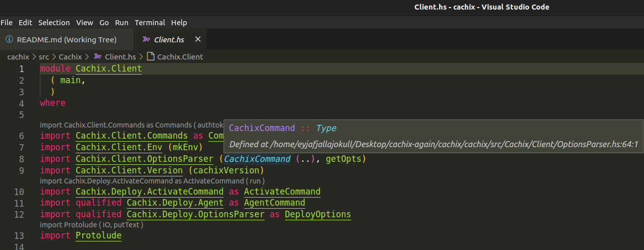Click cachixVersion on line 9
This screenshot has height=250, width=644.
226,170
